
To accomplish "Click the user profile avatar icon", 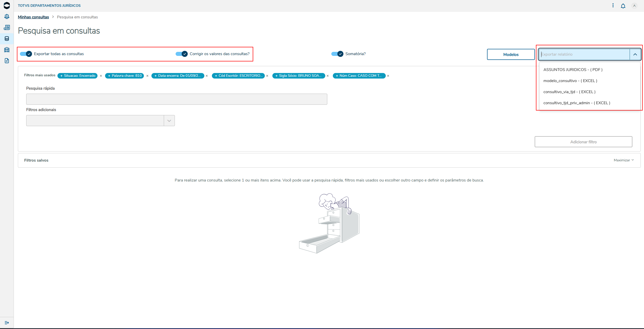I will (634, 6).
